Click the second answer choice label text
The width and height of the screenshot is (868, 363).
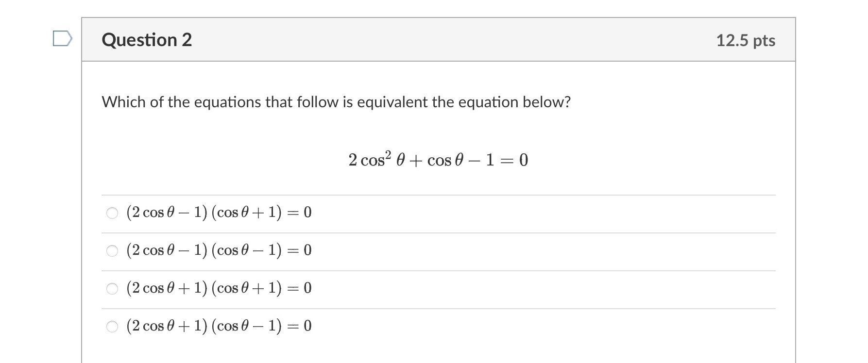pyautogui.click(x=218, y=250)
